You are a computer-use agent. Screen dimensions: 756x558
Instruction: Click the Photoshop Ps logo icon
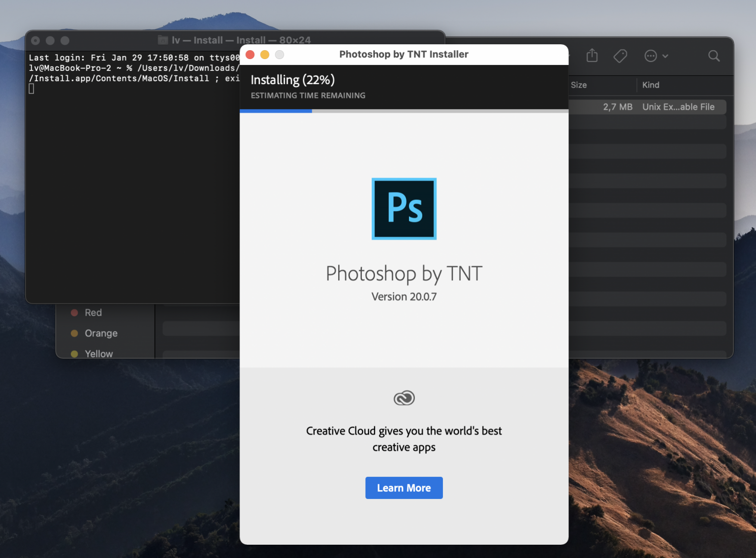point(404,209)
